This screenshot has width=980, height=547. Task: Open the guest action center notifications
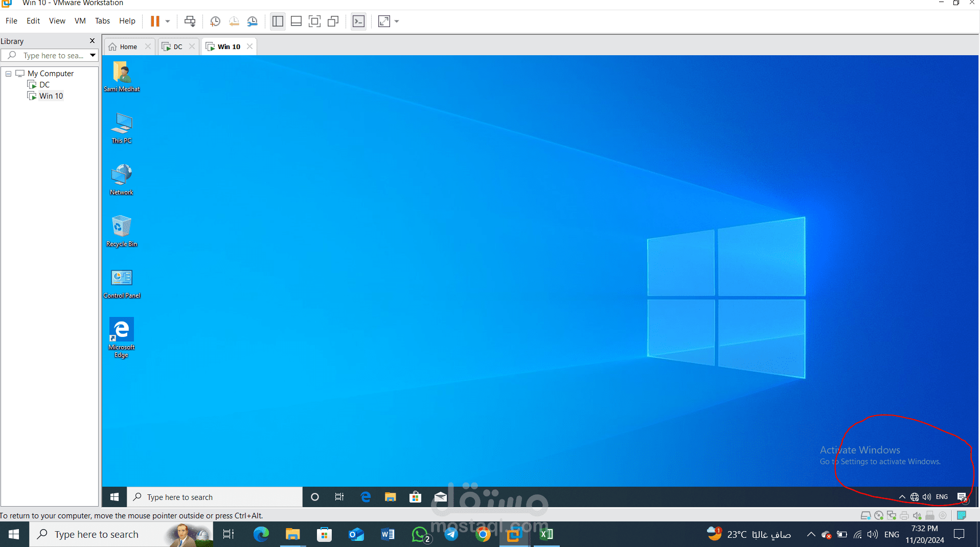click(962, 497)
